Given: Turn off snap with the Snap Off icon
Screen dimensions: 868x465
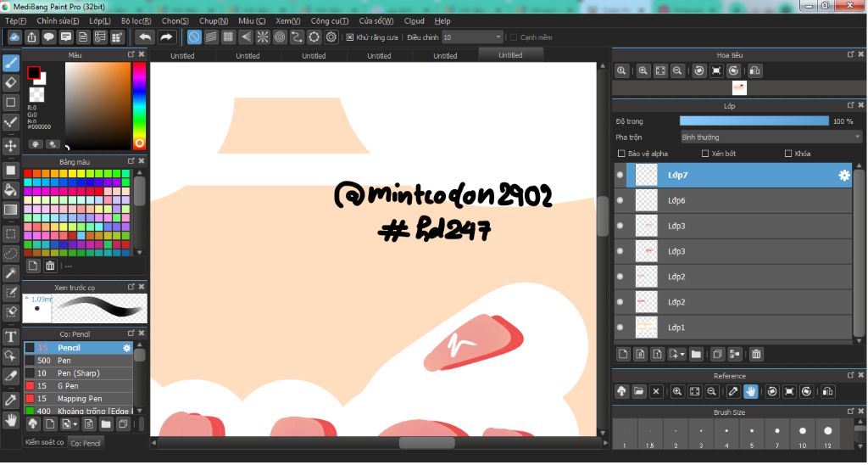Looking at the screenshot, I should tap(194, 37).
